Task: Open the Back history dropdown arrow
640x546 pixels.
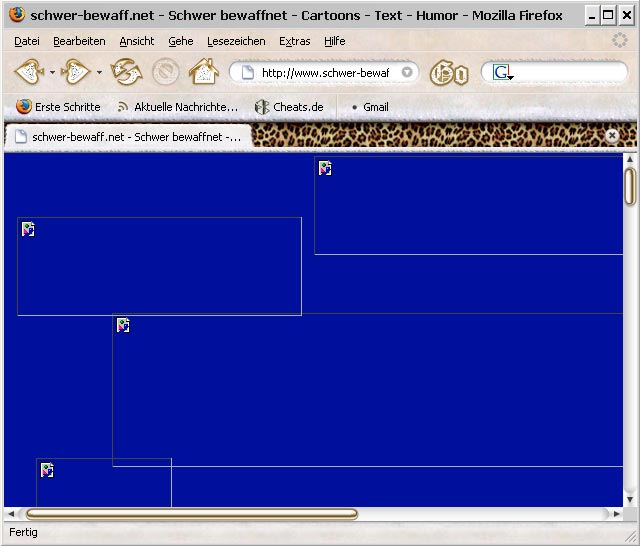Action: tap(52, 72)
